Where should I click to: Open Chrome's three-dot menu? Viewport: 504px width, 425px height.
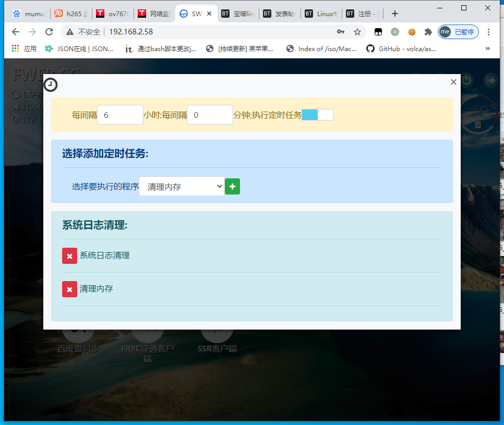point(489,32)
